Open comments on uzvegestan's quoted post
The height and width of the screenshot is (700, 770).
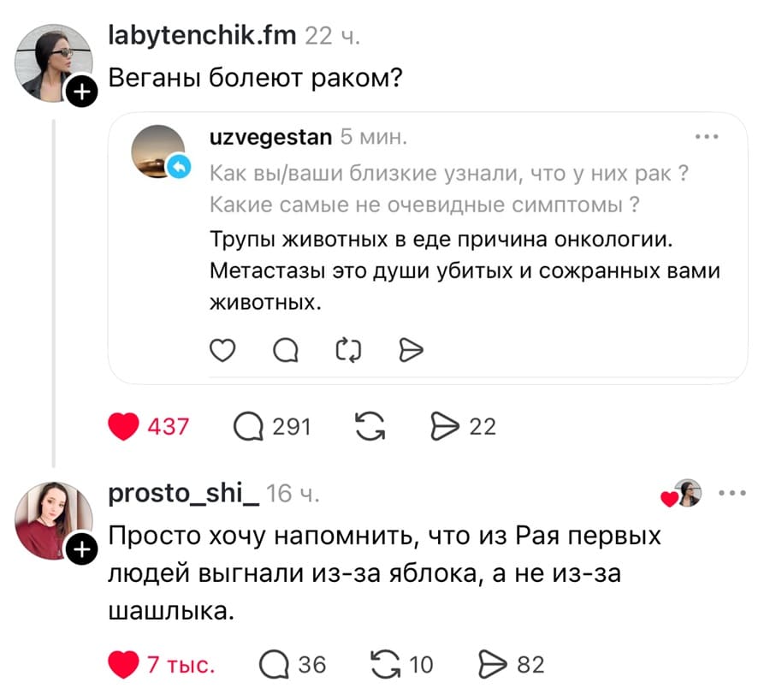click(x=286, y=350)
